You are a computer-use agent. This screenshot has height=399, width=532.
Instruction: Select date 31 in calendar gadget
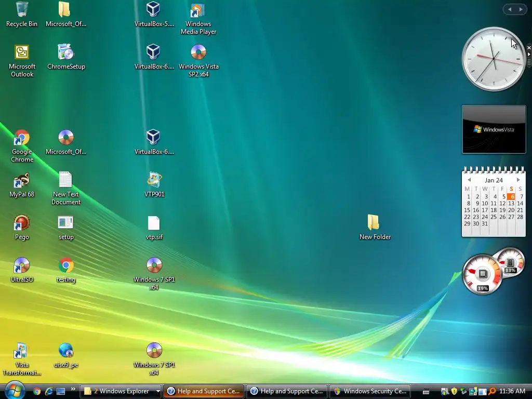(x=485, y=223)
